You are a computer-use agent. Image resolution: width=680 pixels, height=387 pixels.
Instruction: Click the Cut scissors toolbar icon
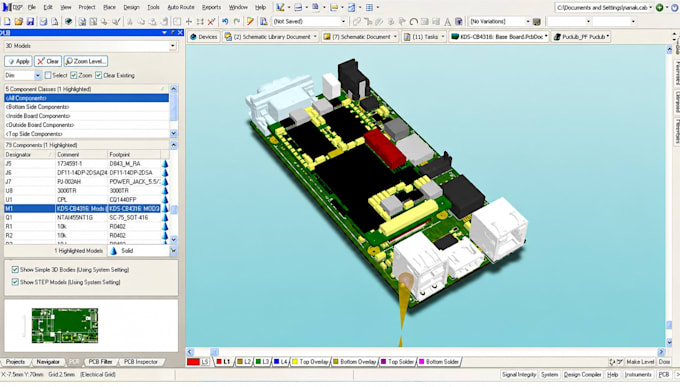pyautogui.click(x=130, y=21)
